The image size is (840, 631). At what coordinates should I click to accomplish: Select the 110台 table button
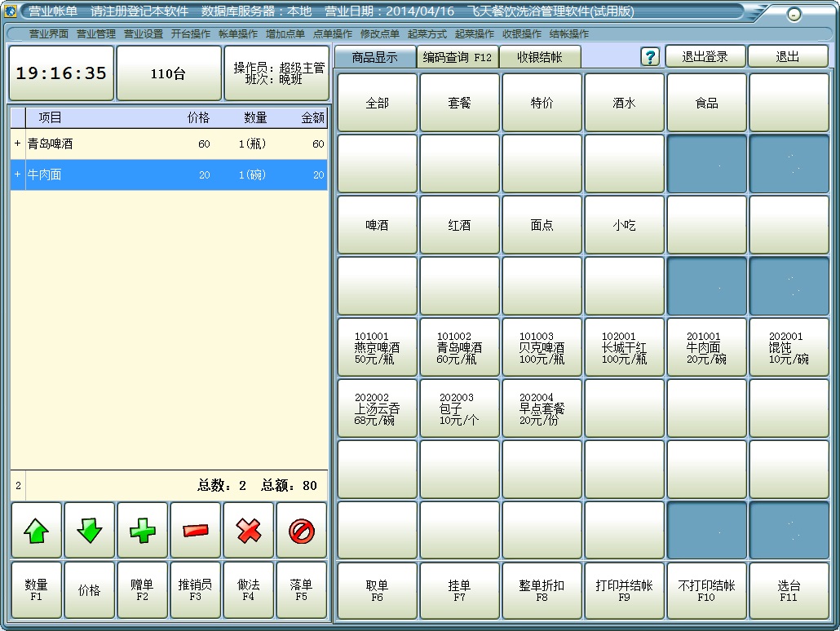[168, 73]
